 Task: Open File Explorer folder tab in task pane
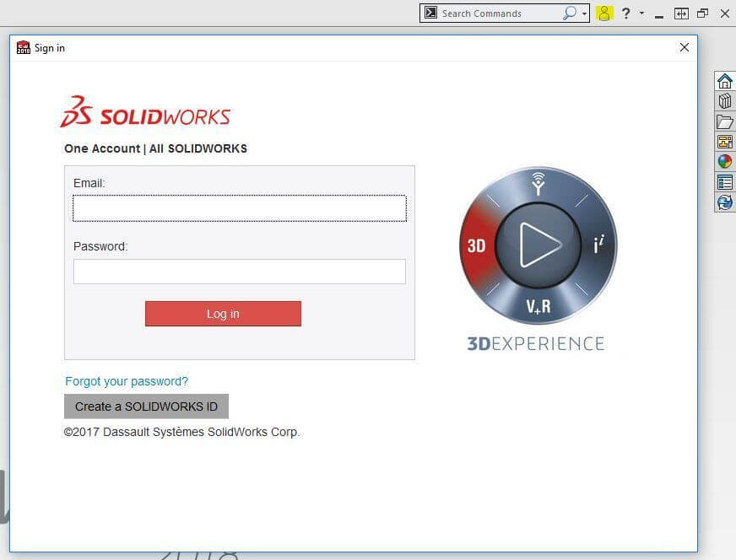coord(725,121)
